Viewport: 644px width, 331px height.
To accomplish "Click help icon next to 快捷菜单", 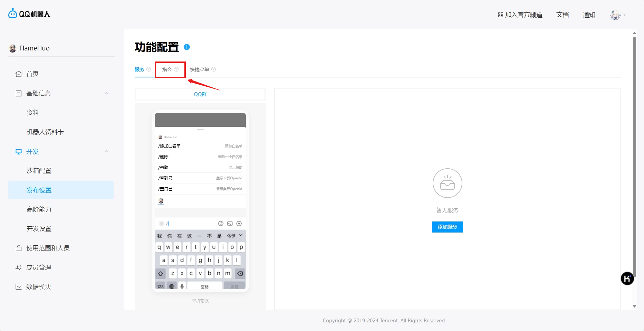I will pos(214,69).
